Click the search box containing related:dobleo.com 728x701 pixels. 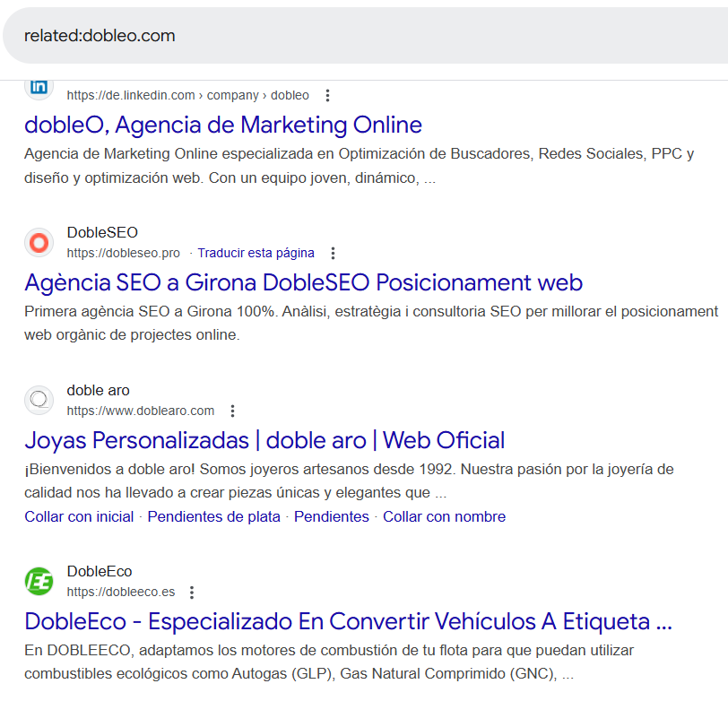(x=359, y=36)
